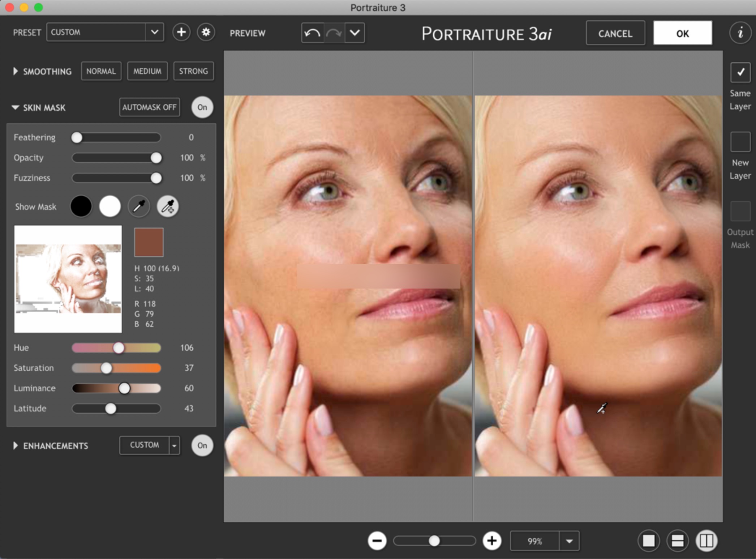Viewport: 756px width, 559px height.
Task: Click the original image preview pane
Action: tap(348, 286)
